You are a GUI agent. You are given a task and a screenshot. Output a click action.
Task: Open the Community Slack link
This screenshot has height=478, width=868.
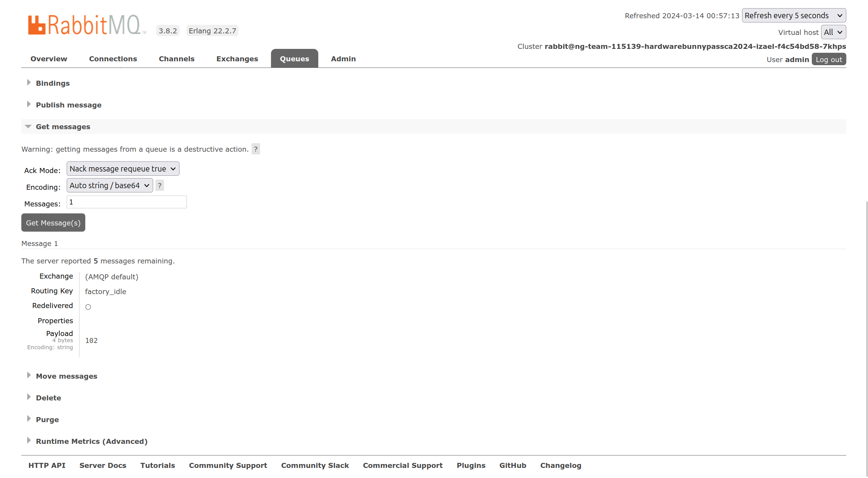coord(315,465)
